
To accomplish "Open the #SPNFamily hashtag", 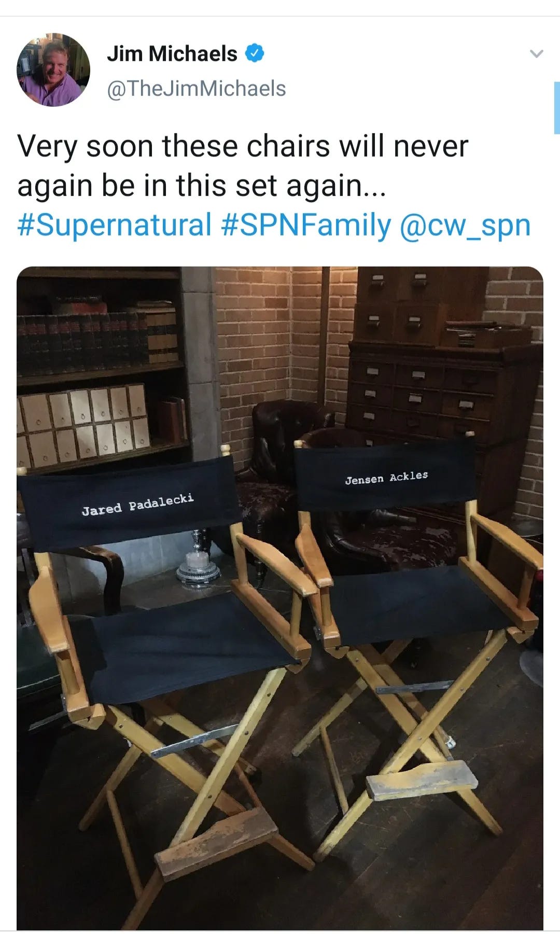I will point(306,225).
